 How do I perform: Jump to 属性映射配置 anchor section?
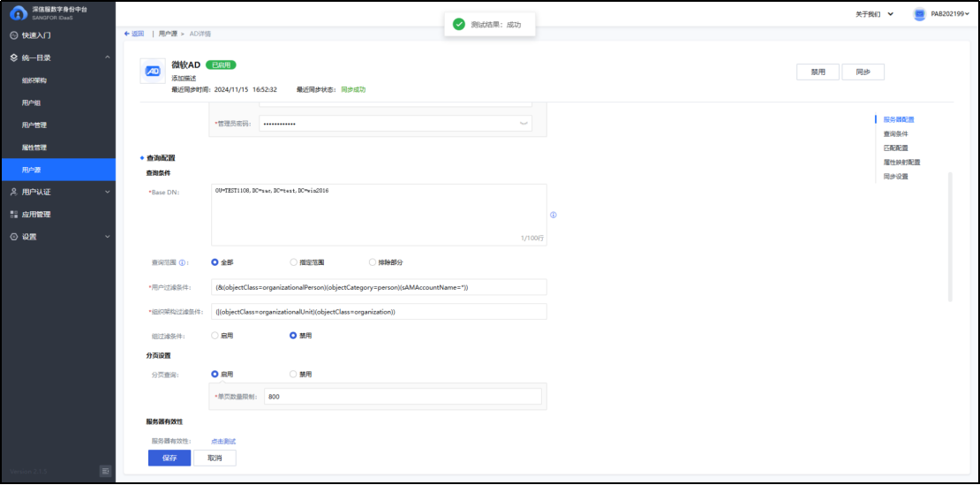pos(901,163)
